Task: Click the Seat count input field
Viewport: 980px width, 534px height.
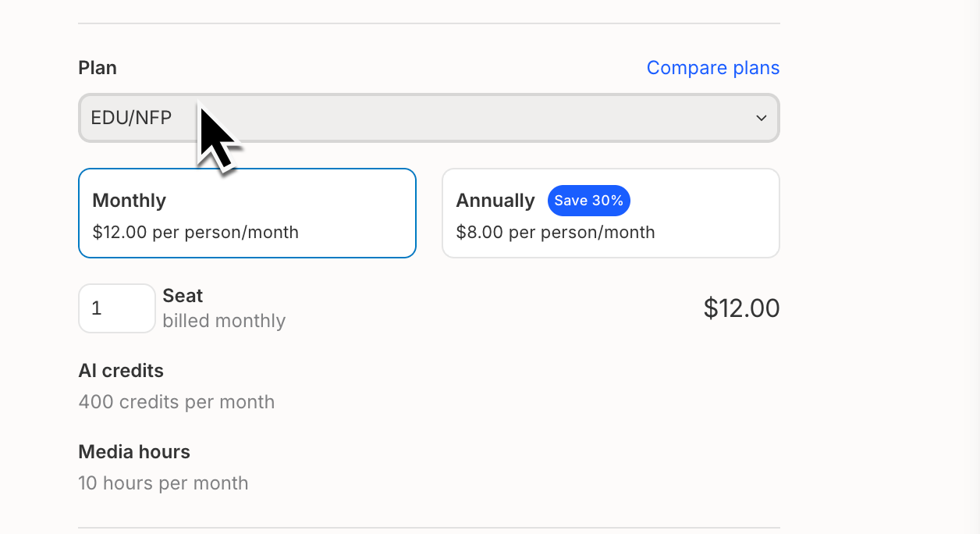Action: pyautogui.click(x=116, y=308)
